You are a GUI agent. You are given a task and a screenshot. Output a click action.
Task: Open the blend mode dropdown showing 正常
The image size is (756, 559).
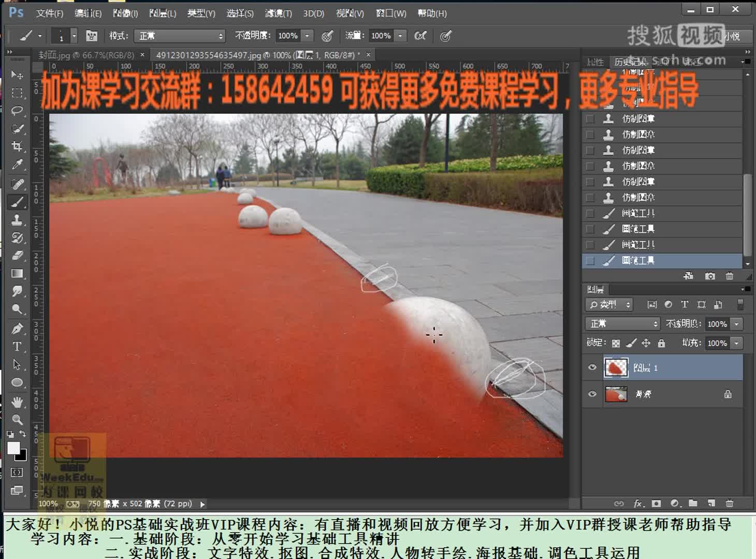click(x=621, y=323)
